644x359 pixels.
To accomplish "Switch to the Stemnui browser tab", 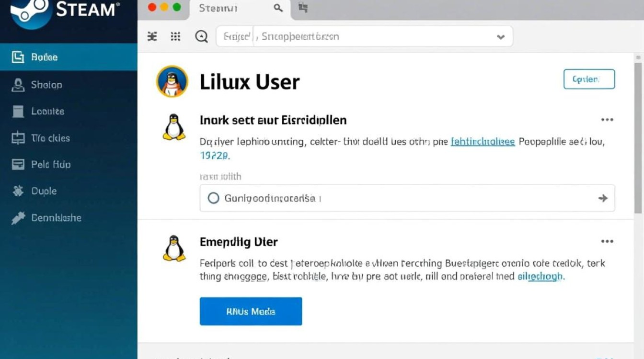I will pos(218,8).
